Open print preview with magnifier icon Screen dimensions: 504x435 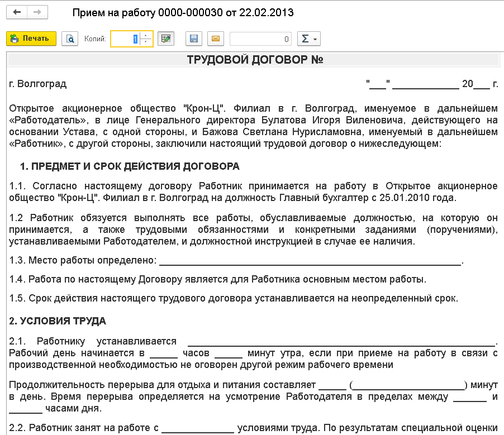click(70, 39)
